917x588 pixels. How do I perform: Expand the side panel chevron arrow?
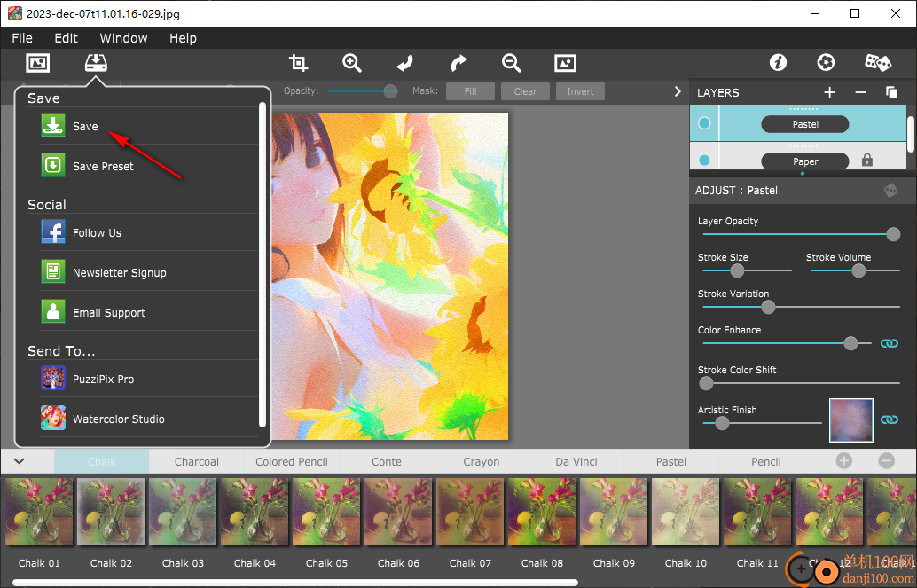678,91
